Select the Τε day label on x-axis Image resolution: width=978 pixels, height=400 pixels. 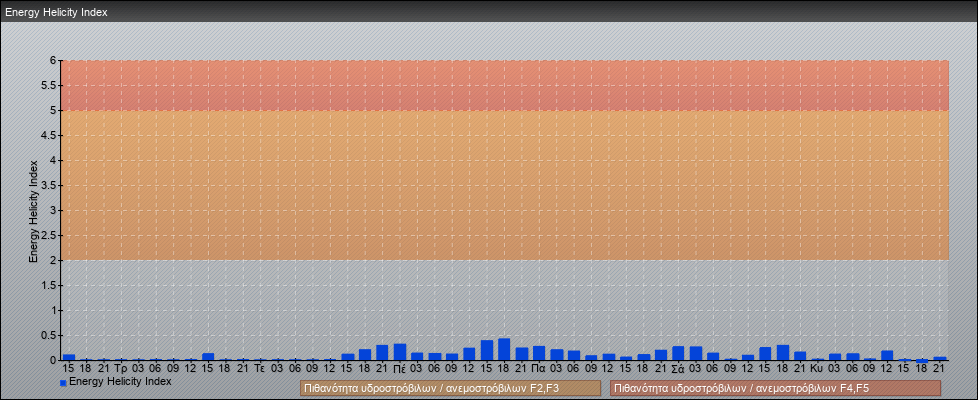[261, 369]
